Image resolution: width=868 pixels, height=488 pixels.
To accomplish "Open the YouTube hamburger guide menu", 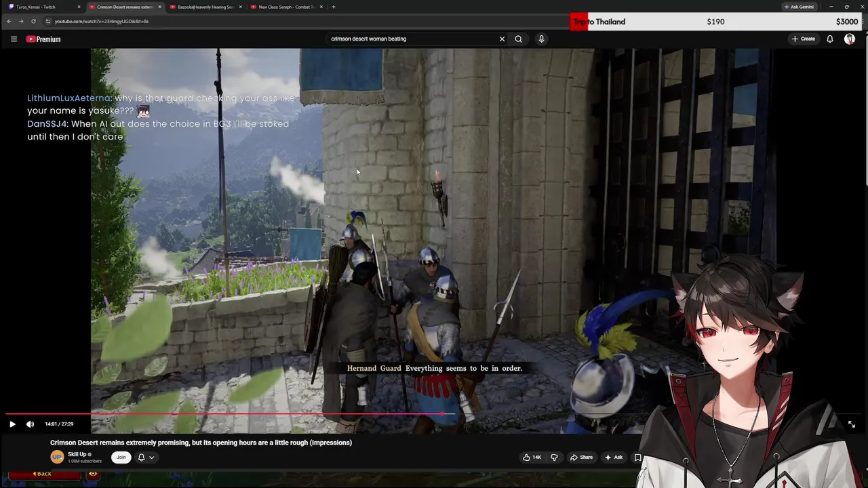I will tap(14, 39).
